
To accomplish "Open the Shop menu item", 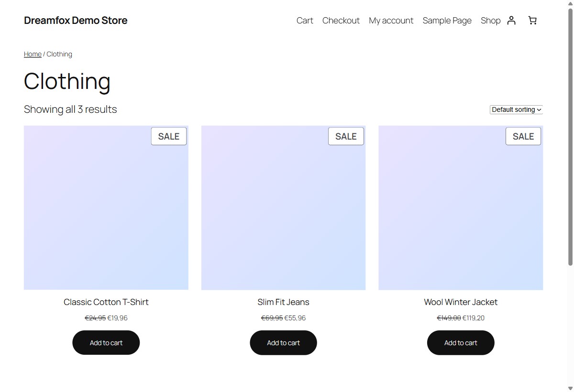I will 491,21.
